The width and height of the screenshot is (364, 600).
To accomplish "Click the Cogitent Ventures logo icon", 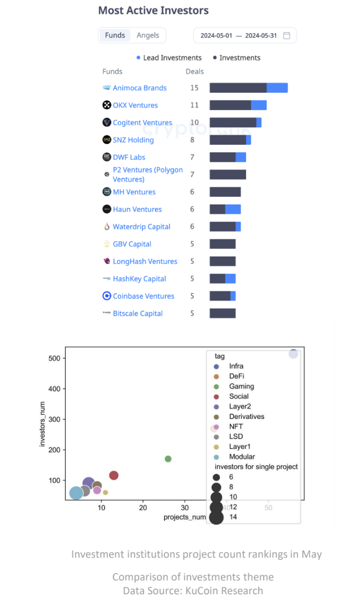I will (x=107, y=122).
